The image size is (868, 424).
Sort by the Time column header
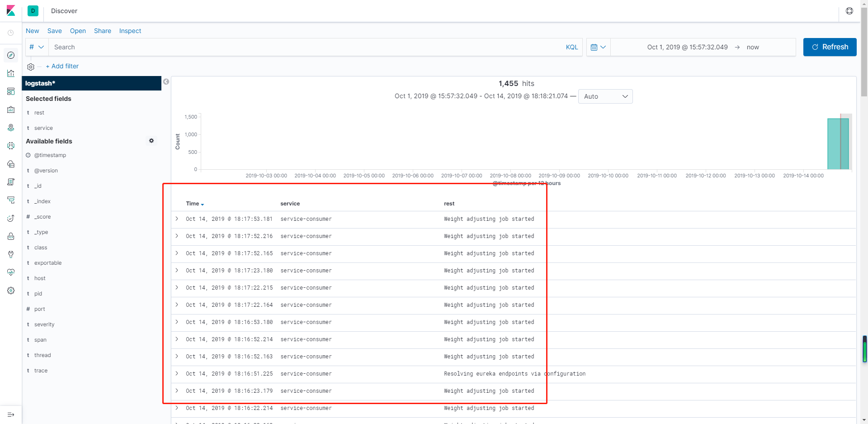point(195,204)
